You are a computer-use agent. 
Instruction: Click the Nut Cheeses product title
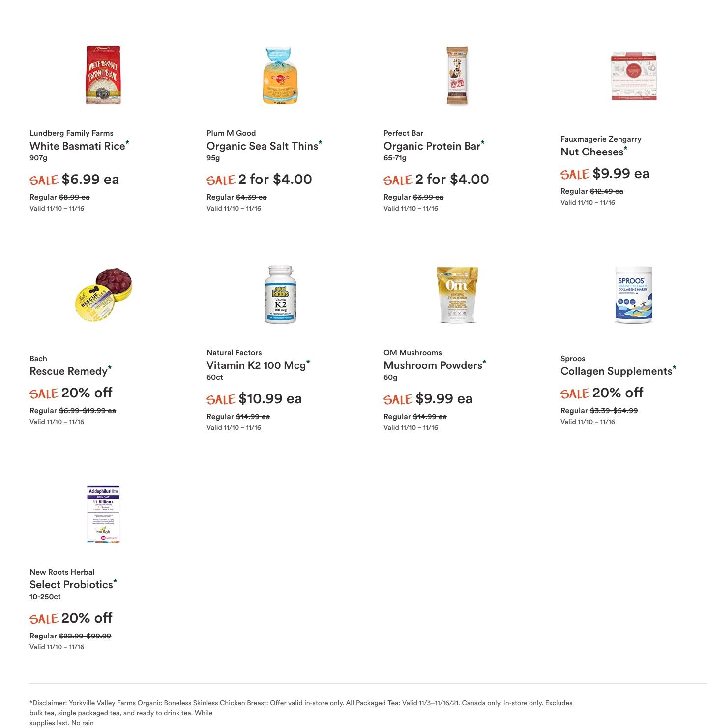(592, 152)
